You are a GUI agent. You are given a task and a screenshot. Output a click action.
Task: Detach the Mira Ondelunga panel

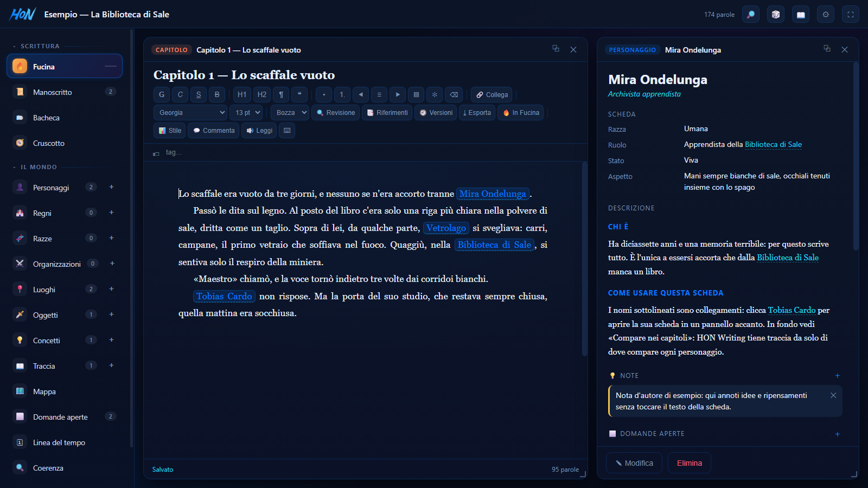827,49
